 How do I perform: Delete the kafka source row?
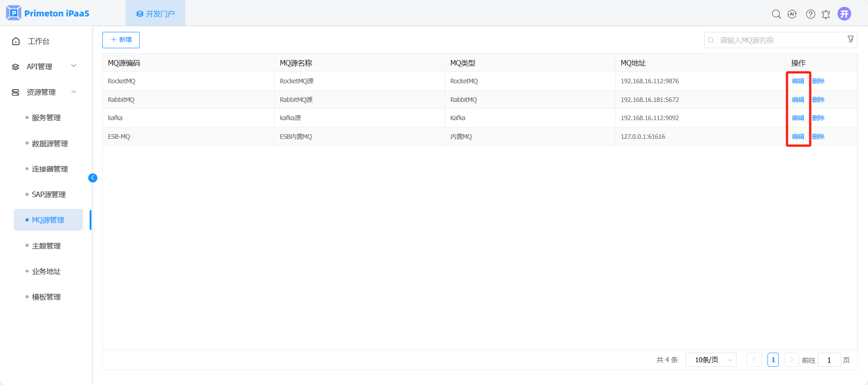point(818,118)
